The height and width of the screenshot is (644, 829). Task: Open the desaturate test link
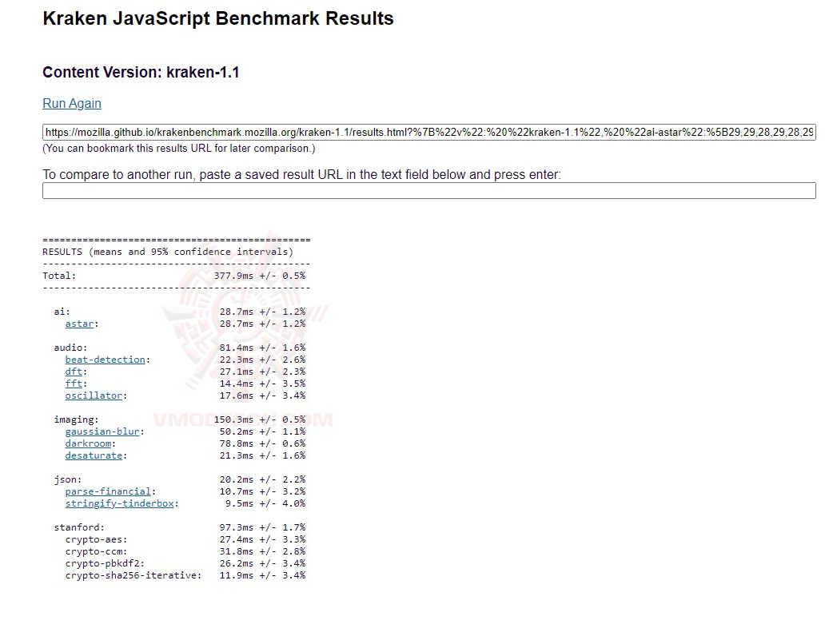[x=94, y=455]
